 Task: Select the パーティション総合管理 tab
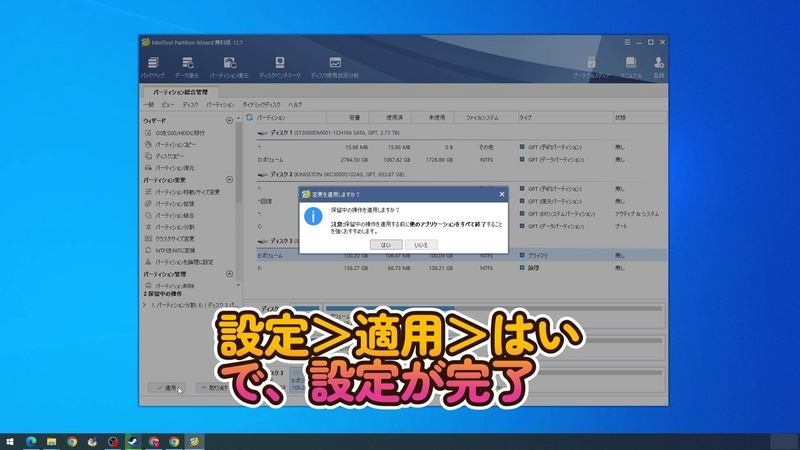(x=181, y=92)
